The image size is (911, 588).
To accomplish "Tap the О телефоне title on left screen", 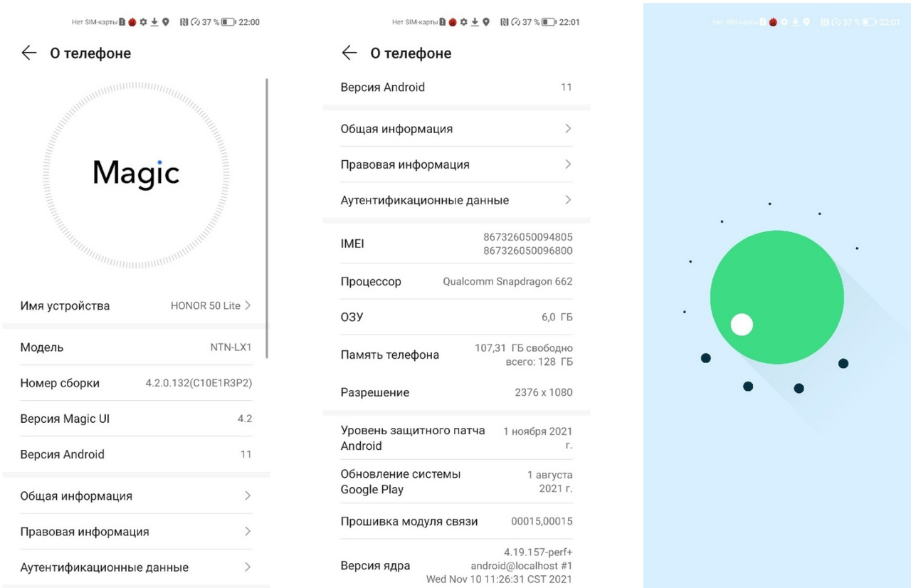I will point(90,53).
